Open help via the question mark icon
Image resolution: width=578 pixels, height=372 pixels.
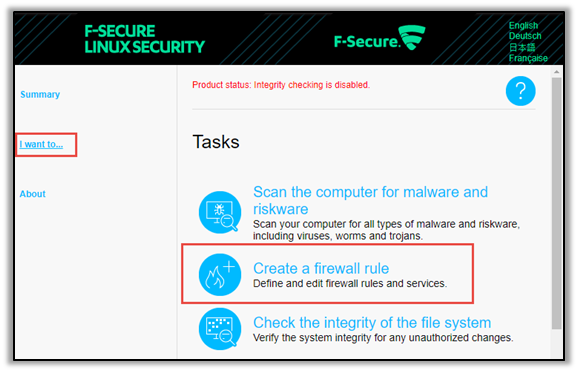(520, 91)
